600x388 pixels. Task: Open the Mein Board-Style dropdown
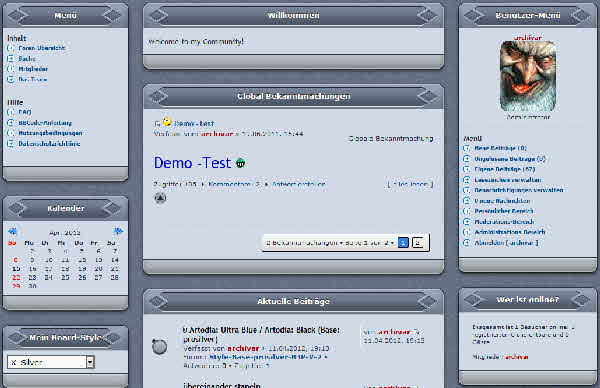click(90, 362)
